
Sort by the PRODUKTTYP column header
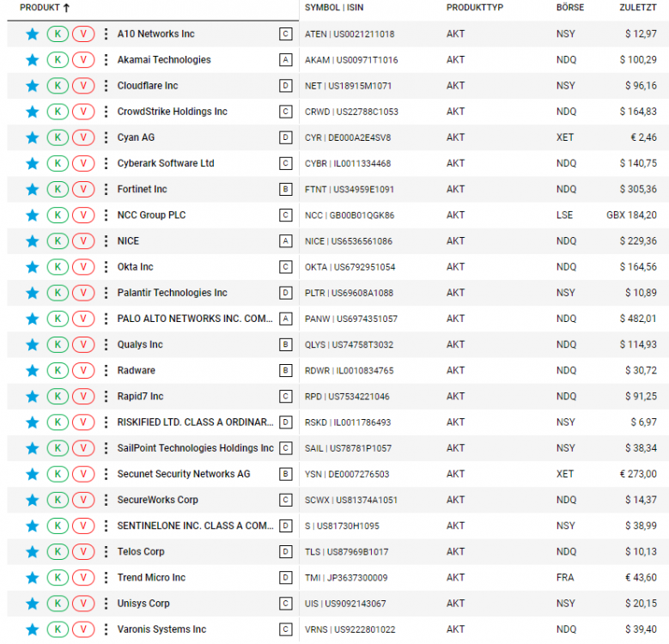pyautogui.click(x=475, y=8)
